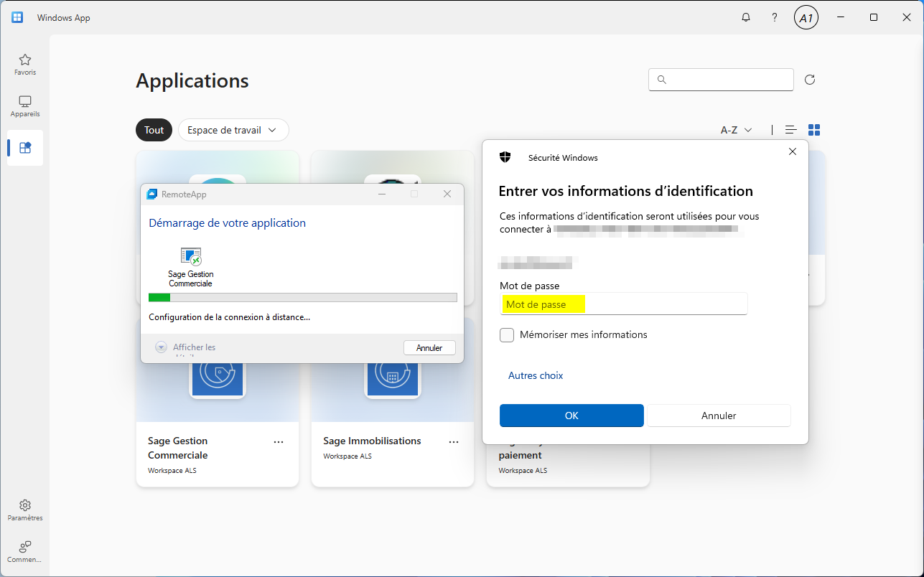Click Workspace ALS under Sage Immobilisations
Screen dimensions: 924x577
[x=347, y=456]
